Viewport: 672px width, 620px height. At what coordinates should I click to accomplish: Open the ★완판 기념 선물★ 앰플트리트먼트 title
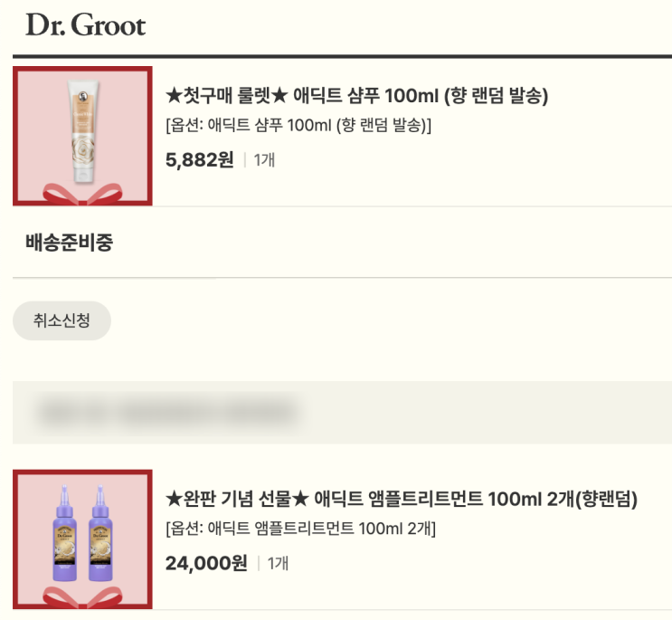click(402, 499)
